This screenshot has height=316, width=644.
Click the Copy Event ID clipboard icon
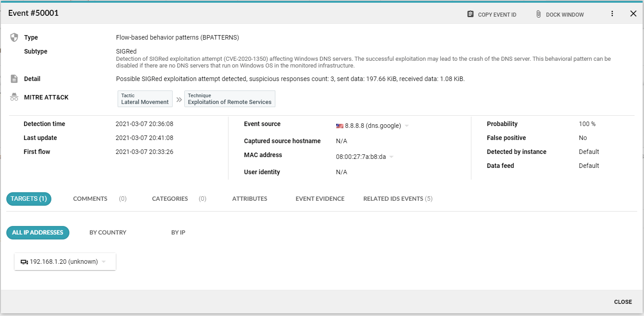(x=470, y=14)
